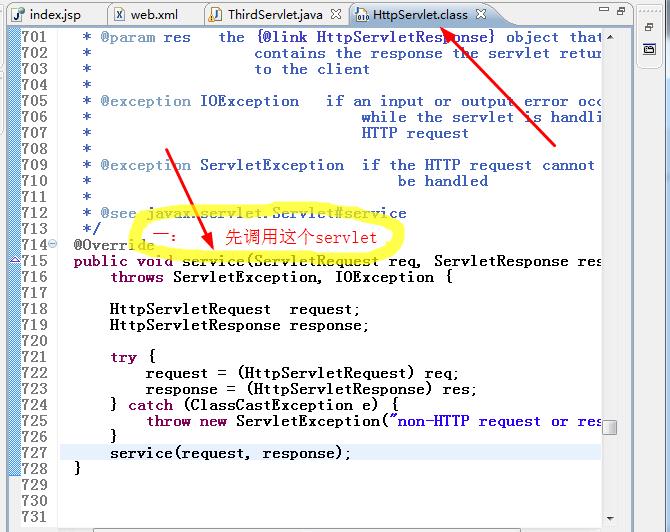The height and width of the screenshot is (532, 670).
Task: Close the ThirdServlet.java tab
Action: 336,14
